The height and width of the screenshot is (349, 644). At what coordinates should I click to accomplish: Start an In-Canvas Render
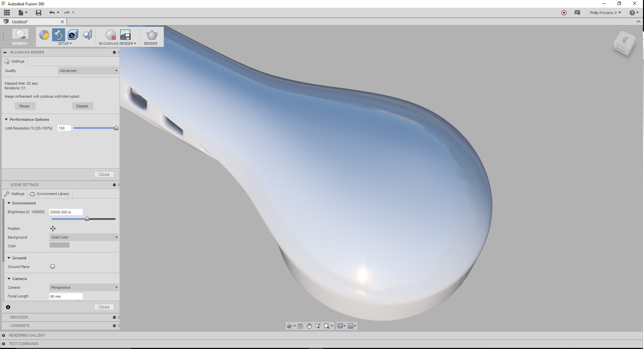(111, 35)
